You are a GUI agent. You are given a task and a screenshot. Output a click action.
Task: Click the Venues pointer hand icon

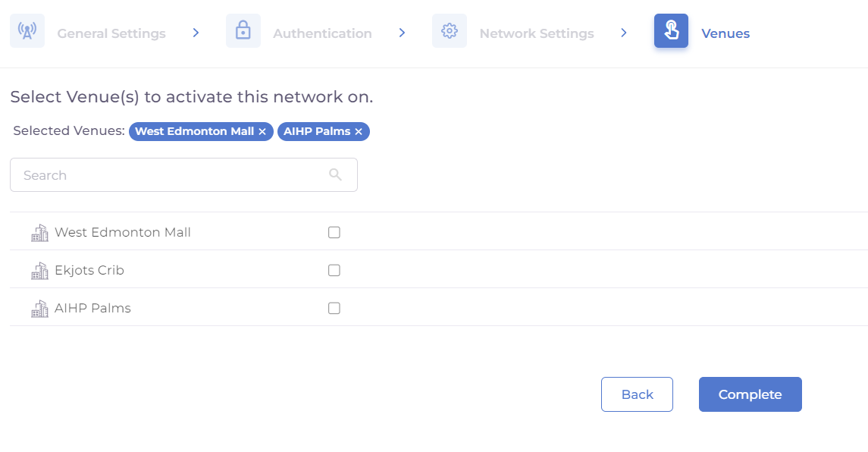coord(671,31)
